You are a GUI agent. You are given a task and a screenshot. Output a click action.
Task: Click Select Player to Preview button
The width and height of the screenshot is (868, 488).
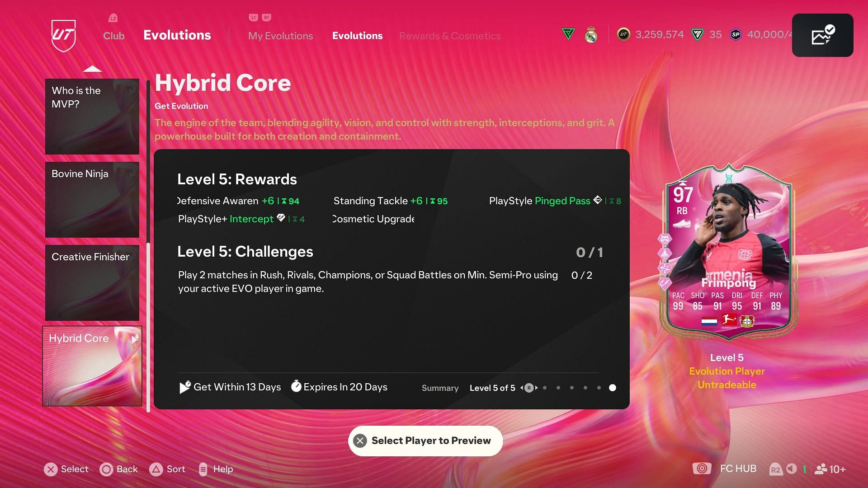click(x=425, y=441)
